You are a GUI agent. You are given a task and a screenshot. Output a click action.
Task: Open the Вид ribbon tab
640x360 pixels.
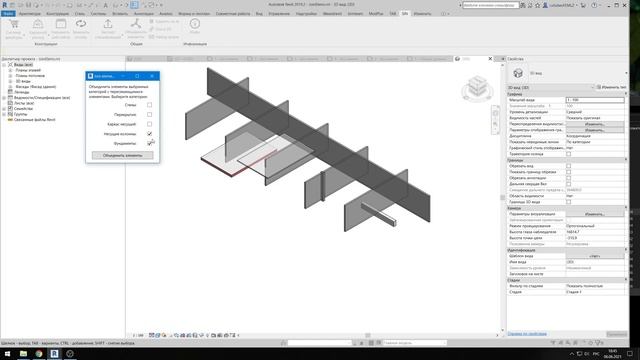coord(259,13)
